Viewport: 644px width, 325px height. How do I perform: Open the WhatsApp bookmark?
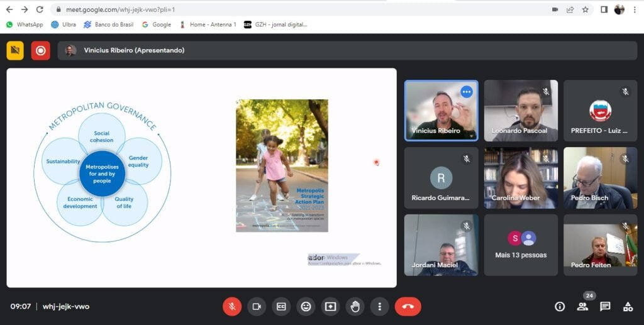pos(25,25)
